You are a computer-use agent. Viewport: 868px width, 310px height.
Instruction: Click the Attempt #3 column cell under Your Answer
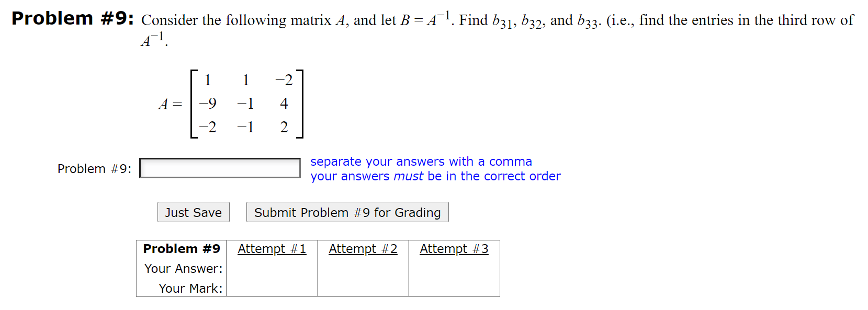pos(454,268)
